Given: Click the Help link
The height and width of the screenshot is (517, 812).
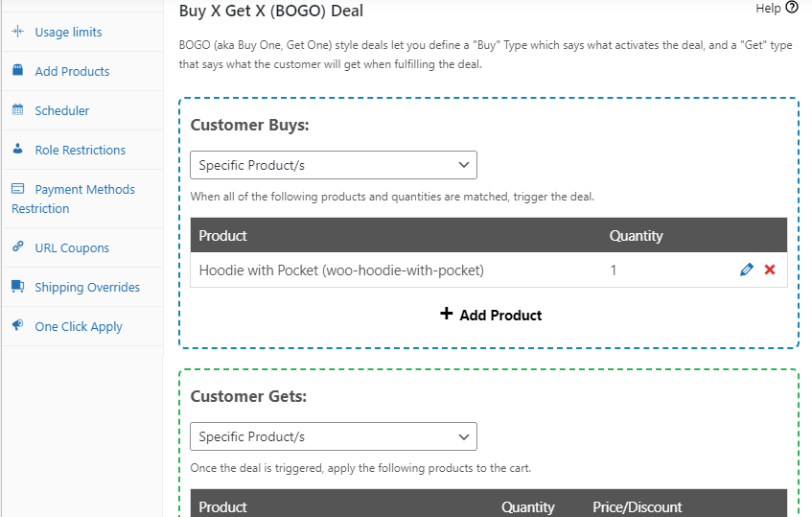Looking at the screenshot, I should pos(768,8).
